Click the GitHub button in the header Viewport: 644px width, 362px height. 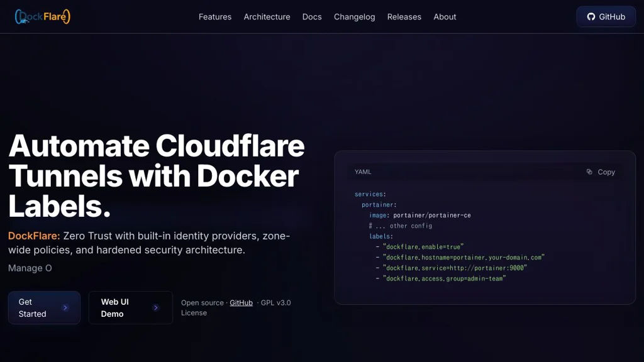click(x=606, y=17)
